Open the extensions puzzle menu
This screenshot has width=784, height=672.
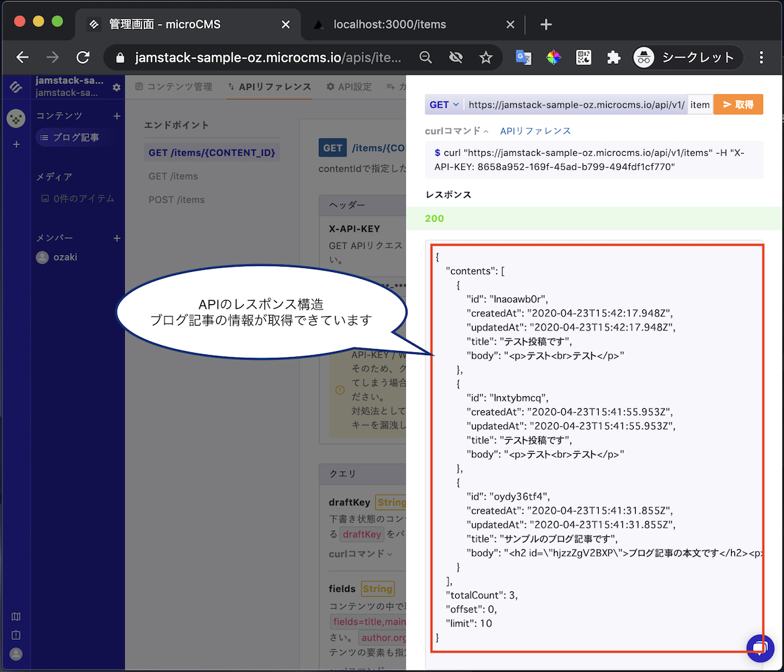tap(614, 58)
